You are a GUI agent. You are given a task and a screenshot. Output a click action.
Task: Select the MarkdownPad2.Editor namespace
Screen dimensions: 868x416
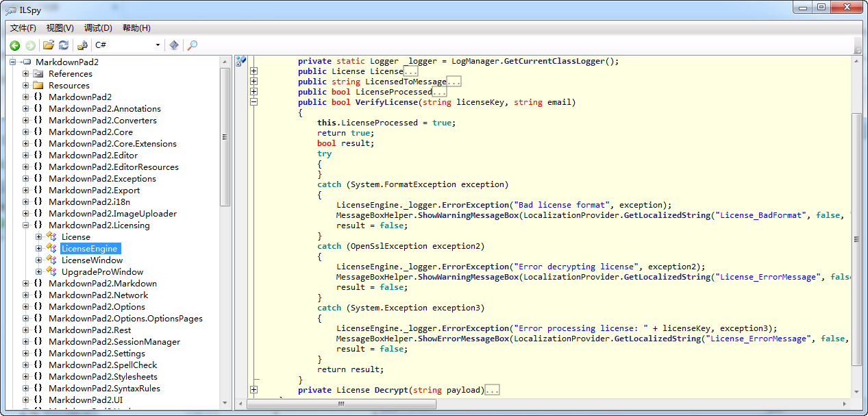(x=93, y=156)
